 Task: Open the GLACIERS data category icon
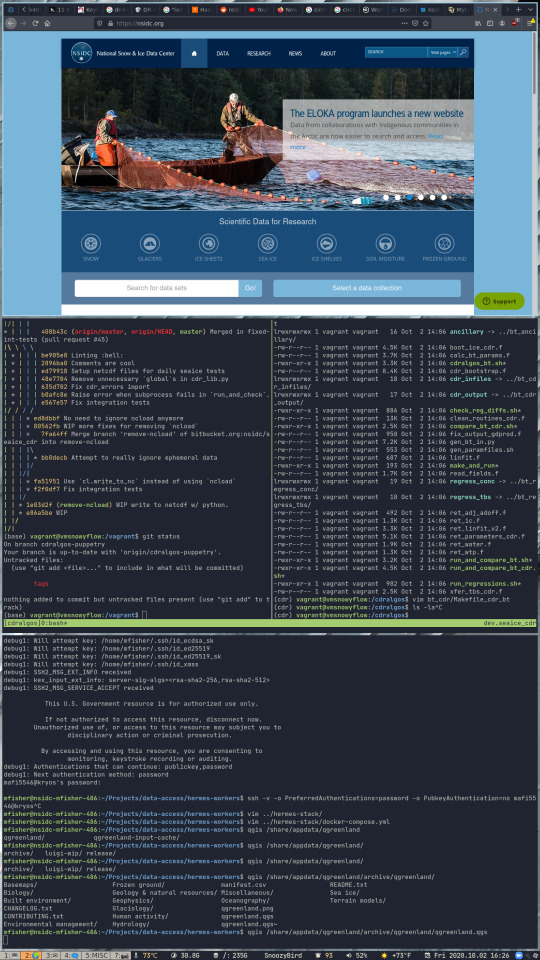pos(149,244)
